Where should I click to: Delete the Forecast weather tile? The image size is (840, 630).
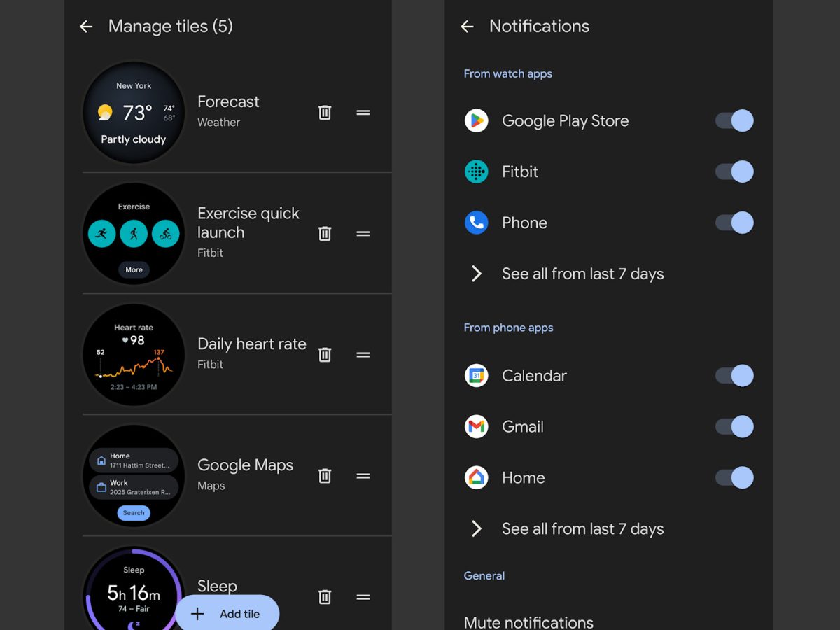tap(325, 113)
